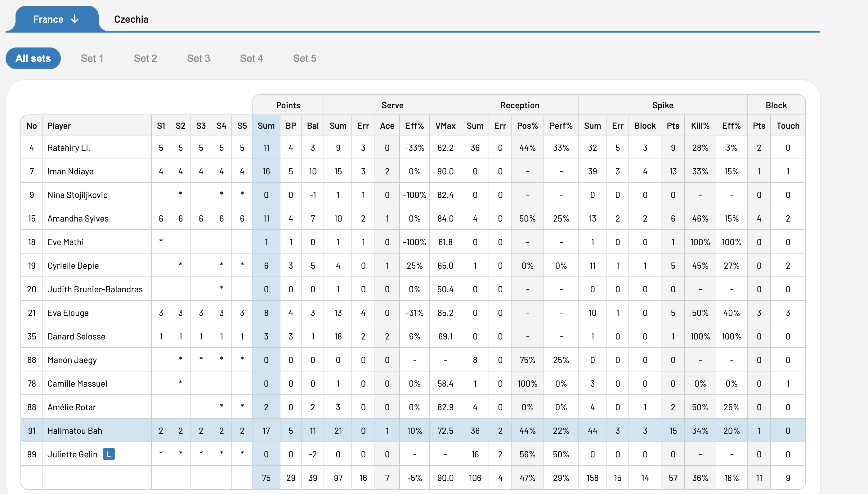Click the Block Touch column header
This screenshot has width=868, height=494.
point(788,126)
